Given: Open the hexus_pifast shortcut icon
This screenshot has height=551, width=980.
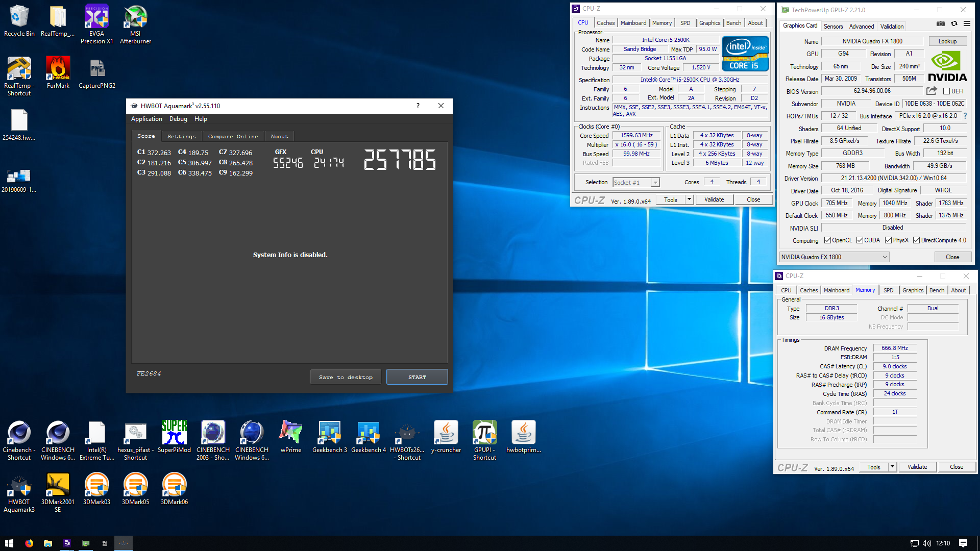Looking at the screenshot, I should coord(135,440).
